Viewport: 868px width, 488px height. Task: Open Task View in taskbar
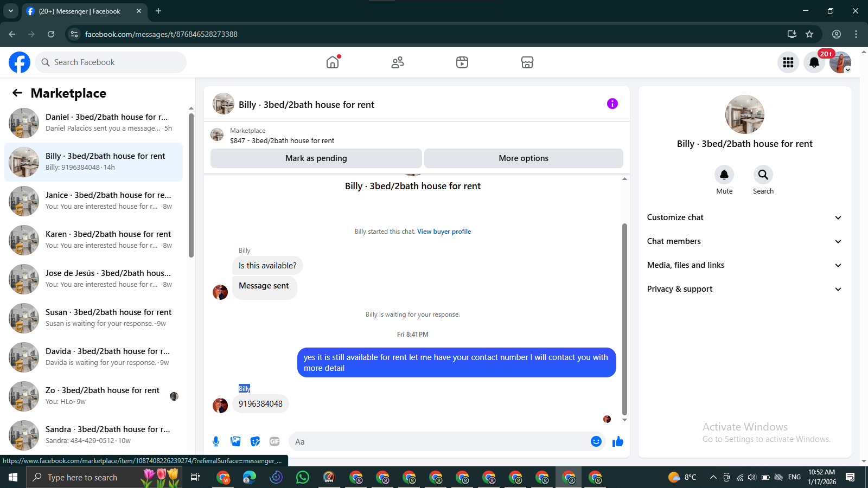coord(195,477)
